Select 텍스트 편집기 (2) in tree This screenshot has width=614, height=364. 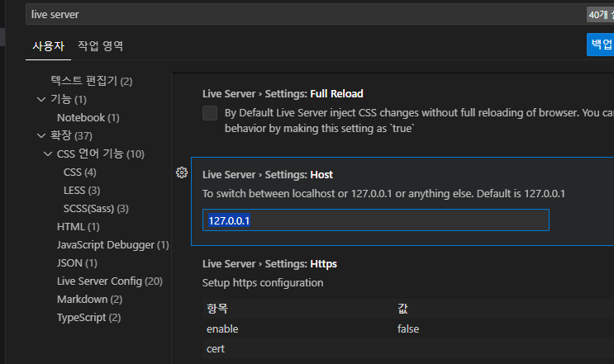[x=92, y=81]
